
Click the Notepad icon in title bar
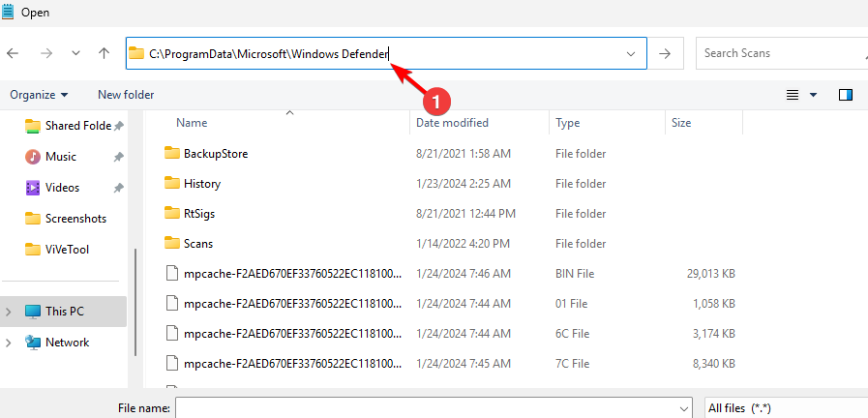click(8, 12)
